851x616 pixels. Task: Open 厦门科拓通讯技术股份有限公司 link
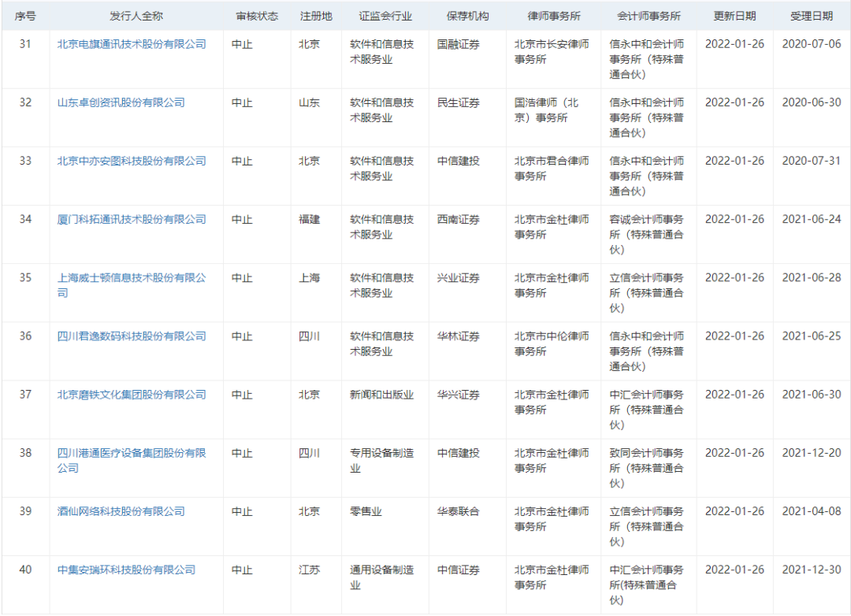pos(132,219)
